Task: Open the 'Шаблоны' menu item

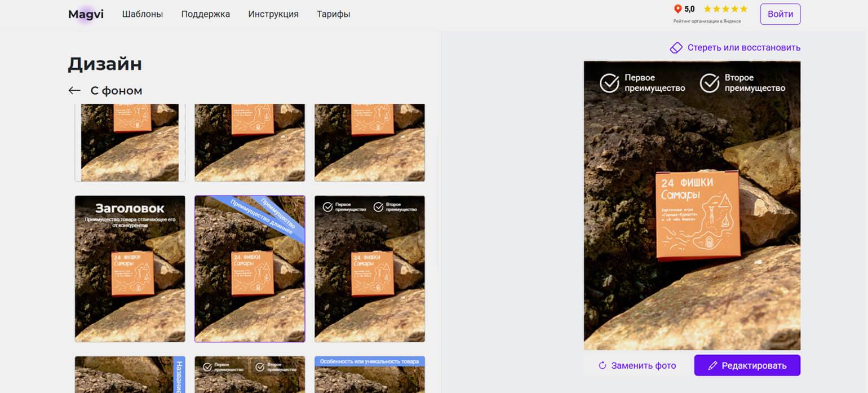Action: [143, 14]
